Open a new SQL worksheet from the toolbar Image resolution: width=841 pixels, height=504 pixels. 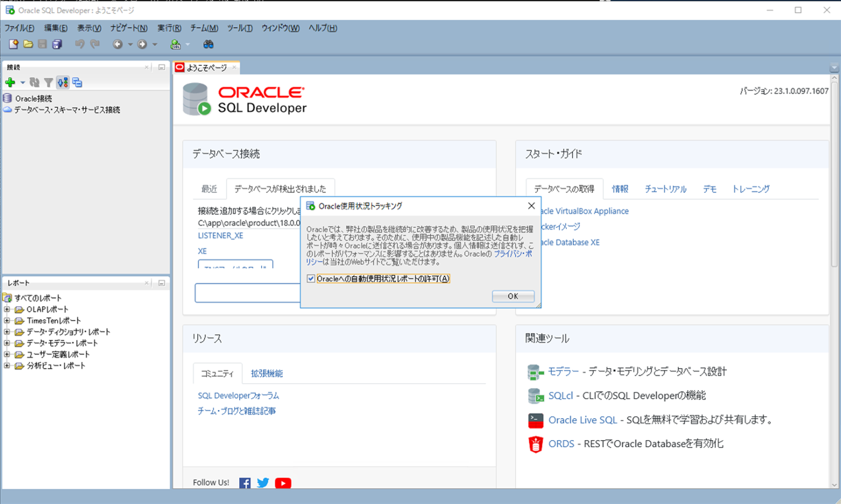pyautogui.click(x=174, y=44)
